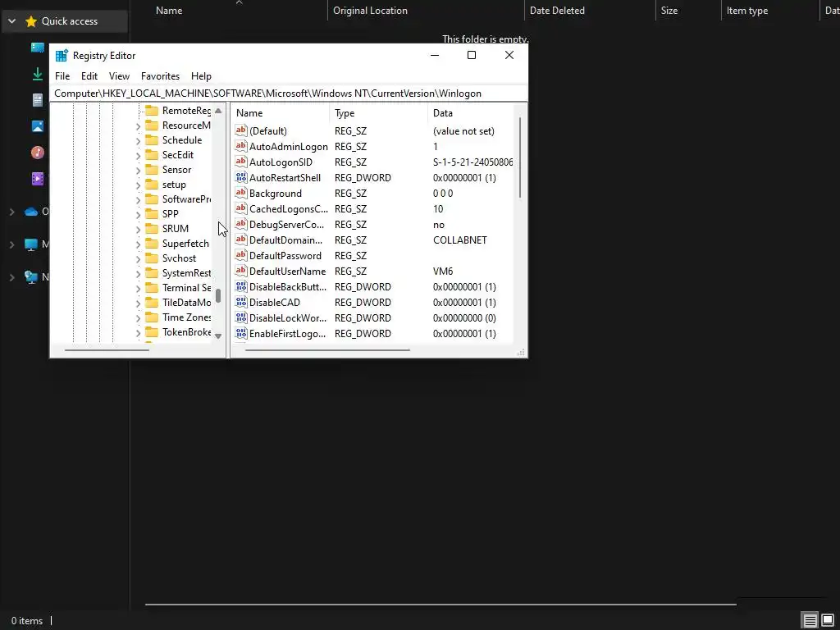Open the Edit menu
Screen dimensions: 840x630
[89, 76]
